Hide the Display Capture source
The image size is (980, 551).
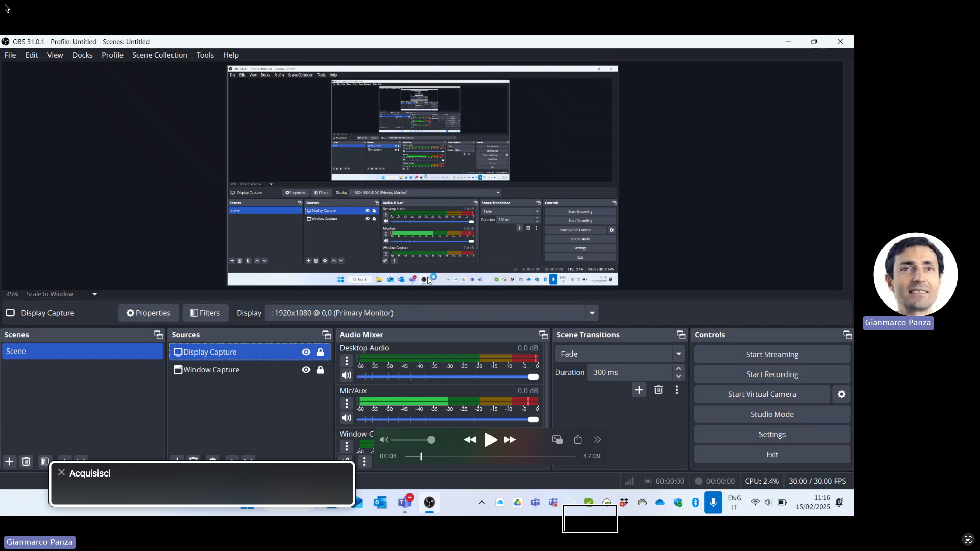point(306,352)
